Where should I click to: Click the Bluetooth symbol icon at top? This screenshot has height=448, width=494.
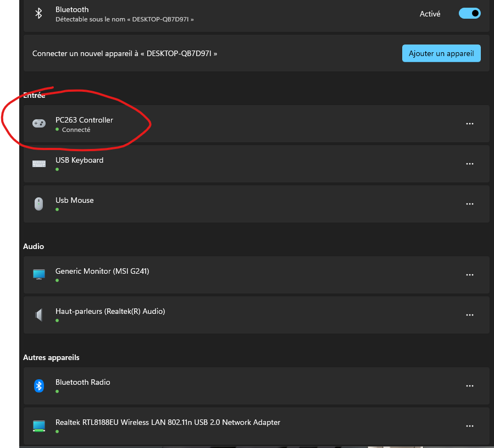tap(38, 13)
